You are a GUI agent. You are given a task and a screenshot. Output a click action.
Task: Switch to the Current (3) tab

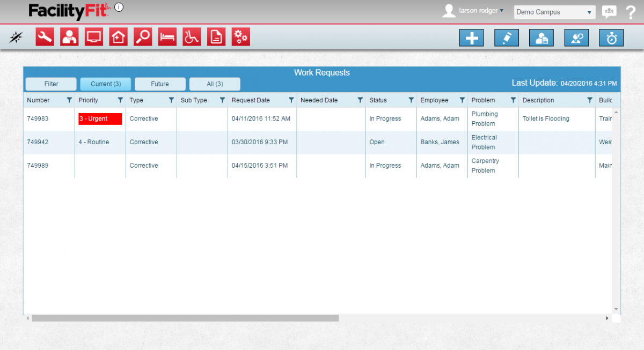(105, 84)
